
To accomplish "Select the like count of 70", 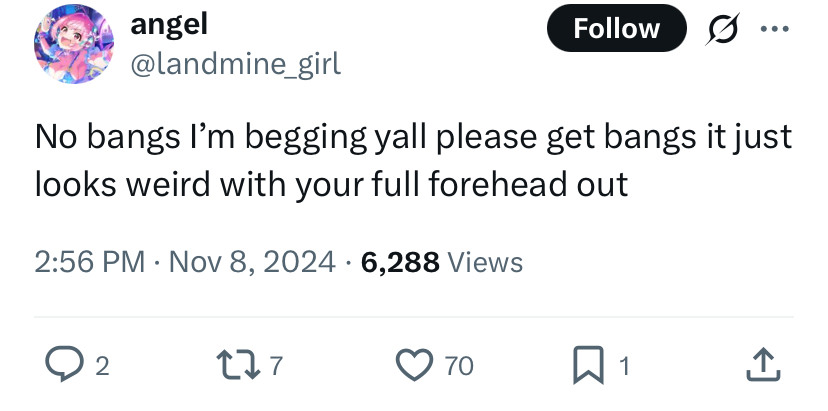I will [x=459, y=366].
